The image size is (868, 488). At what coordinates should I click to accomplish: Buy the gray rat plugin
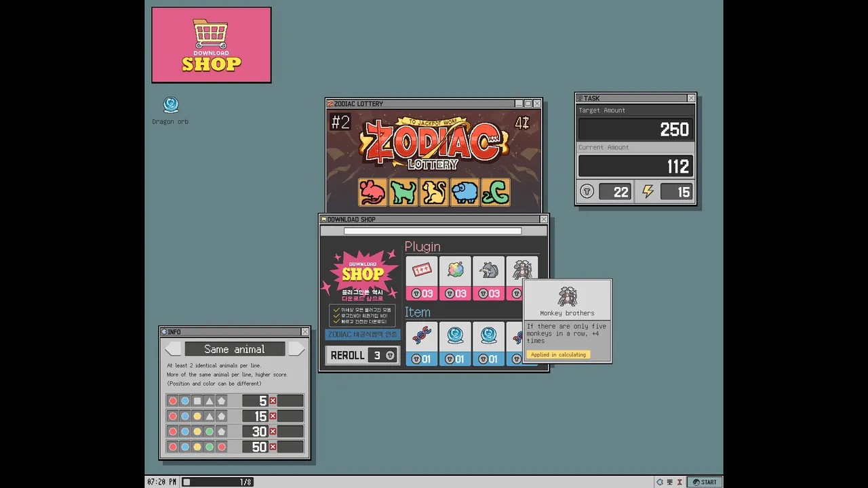pos(489,278)
